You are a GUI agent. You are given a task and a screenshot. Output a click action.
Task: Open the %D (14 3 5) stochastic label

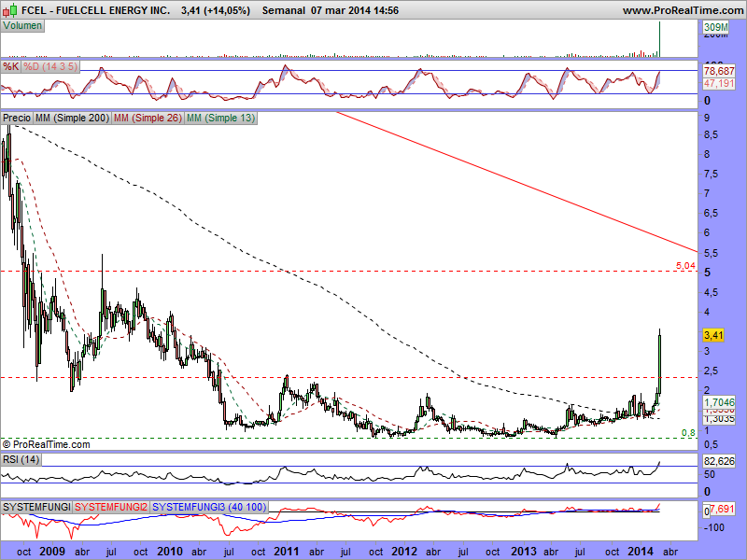point(50,66)
